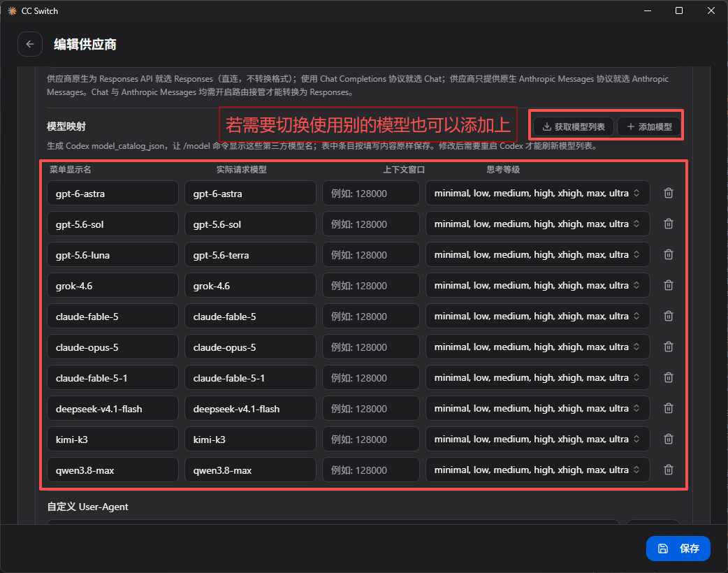
Task: Save the provider with 保存 button
Action: tap(678, 549)
